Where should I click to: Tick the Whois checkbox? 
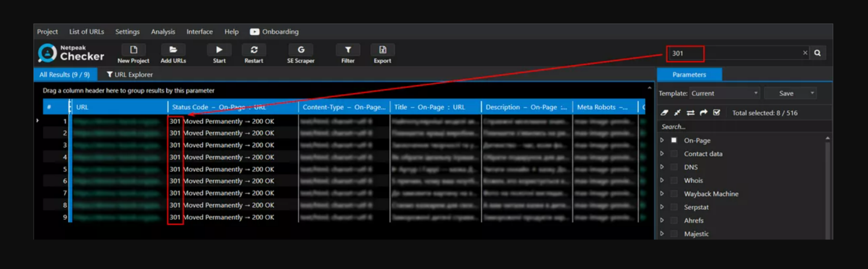coord(674,180)
